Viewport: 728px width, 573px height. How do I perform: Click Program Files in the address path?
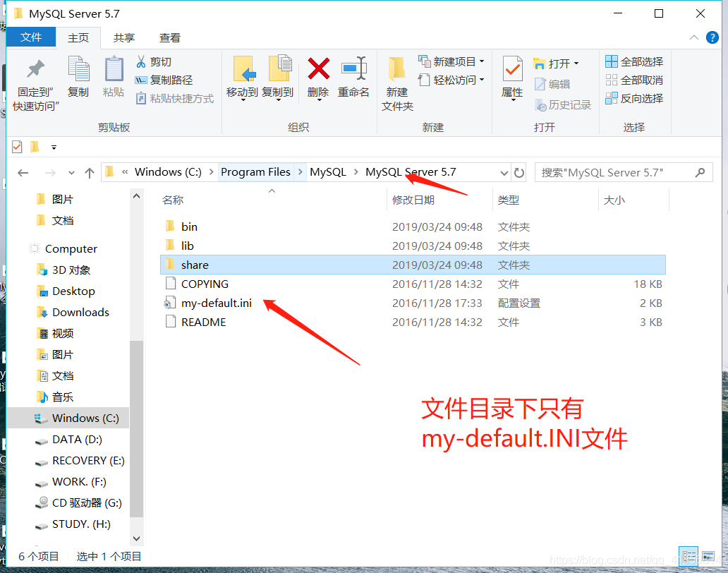click(x=255, y=172)
